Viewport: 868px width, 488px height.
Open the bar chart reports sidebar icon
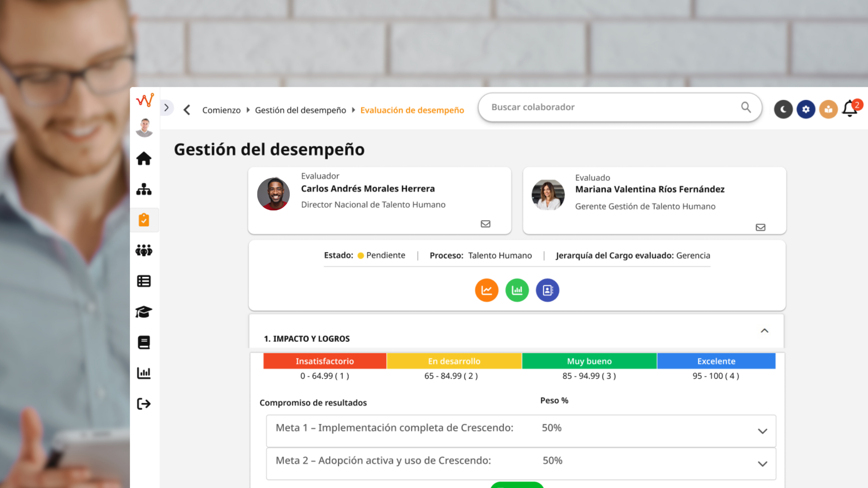pos(144,373)
